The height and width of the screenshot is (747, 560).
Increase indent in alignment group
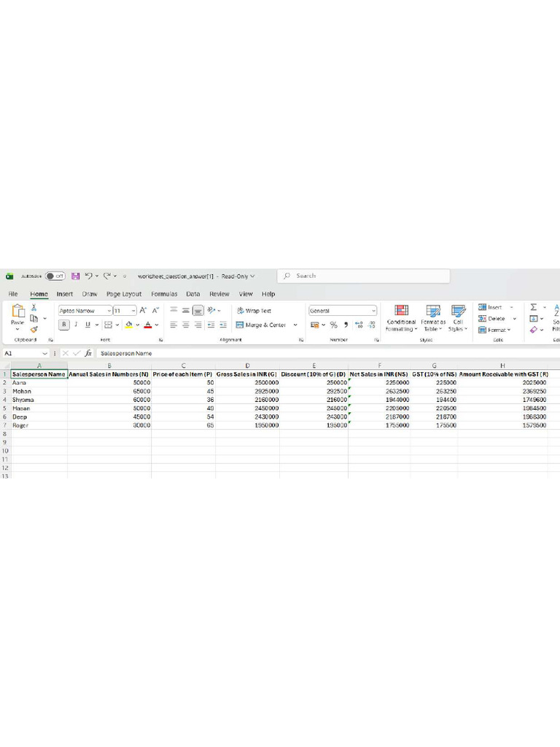pos(223,325)
